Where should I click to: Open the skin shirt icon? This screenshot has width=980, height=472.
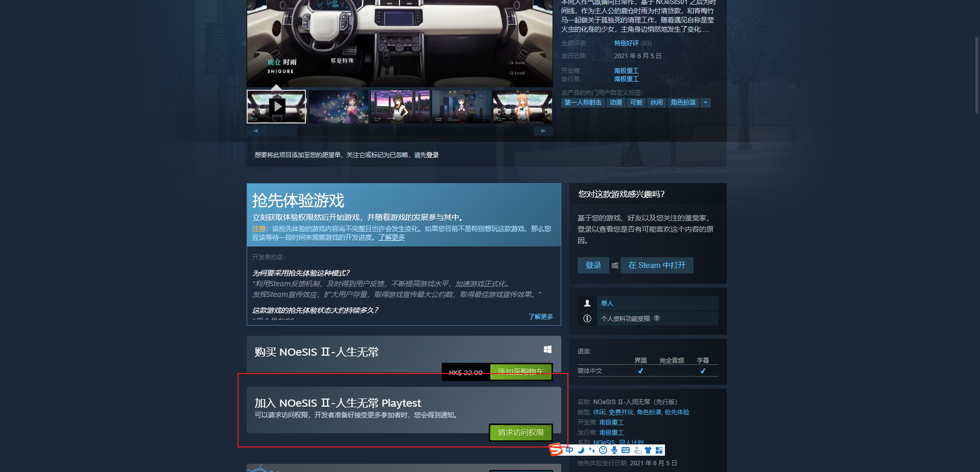coord(648,450)
